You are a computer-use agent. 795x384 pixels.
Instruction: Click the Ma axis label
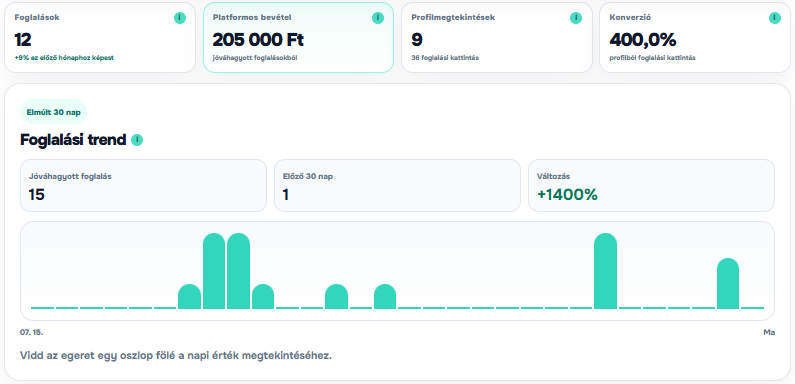tap(769, 332)
